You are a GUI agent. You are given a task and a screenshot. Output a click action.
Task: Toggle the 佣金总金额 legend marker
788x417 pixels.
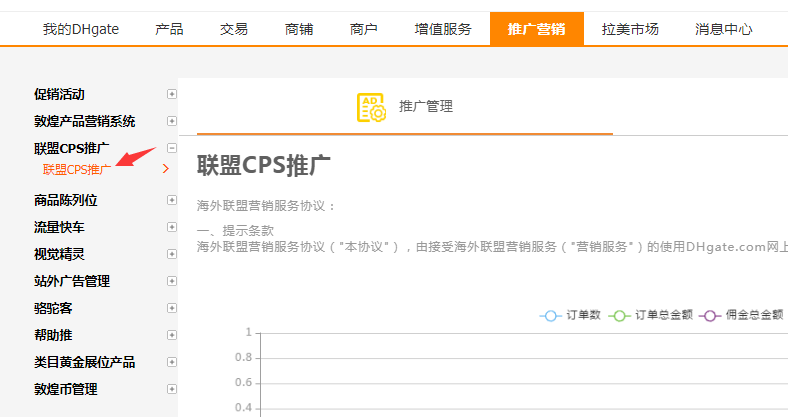click(710, 316)
